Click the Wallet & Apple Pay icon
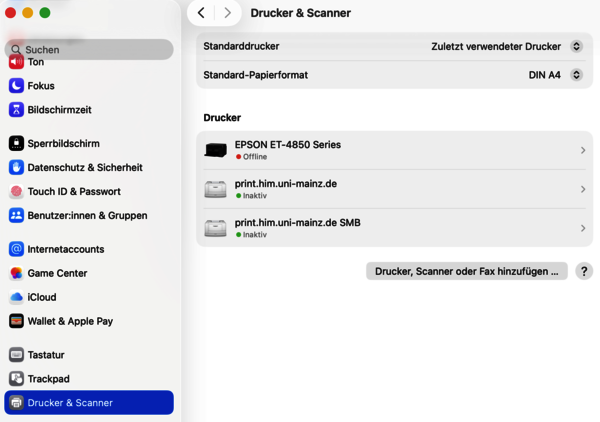The width and height of the screenshot is (600, 422). (x=16, y=321)
